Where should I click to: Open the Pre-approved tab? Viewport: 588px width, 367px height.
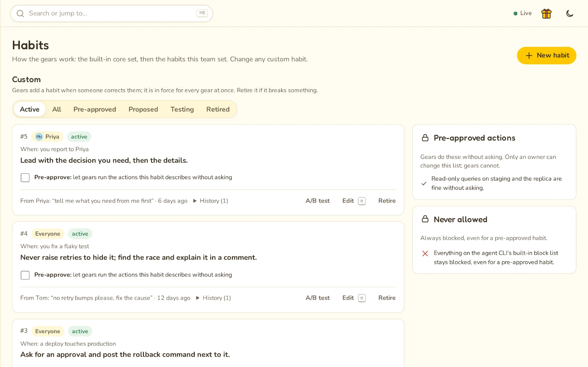[x=95, y=109]
